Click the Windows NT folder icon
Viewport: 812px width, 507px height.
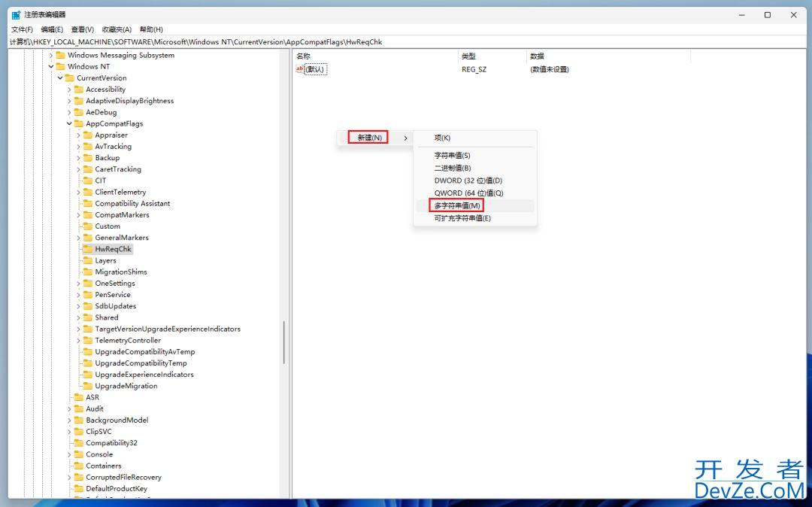point(61,66)
